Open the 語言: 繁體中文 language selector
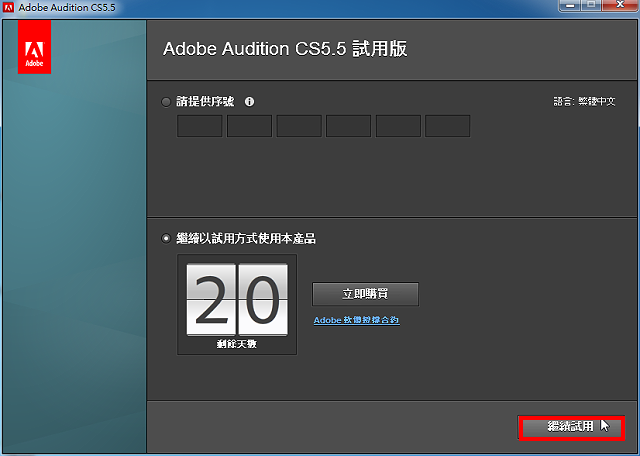 coord(584,101)
